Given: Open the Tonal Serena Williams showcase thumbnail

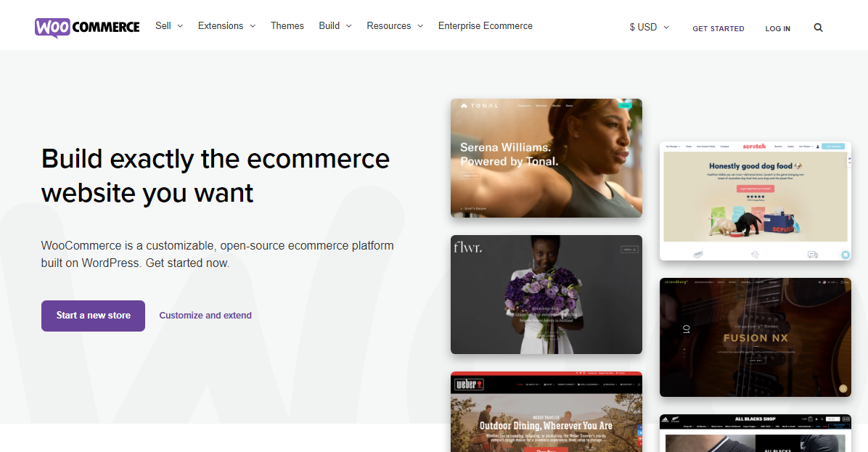Looking at the screenshot, I should [546, 158].
